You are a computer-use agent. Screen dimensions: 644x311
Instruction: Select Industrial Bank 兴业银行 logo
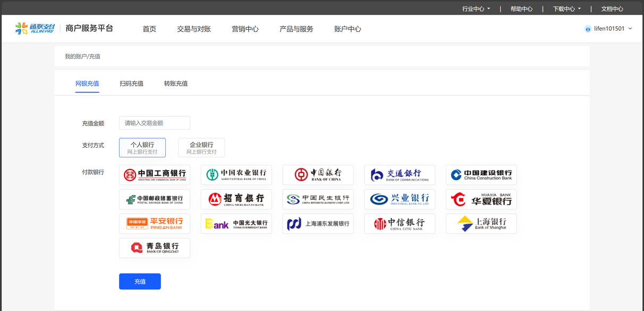[x=400, y=199]
